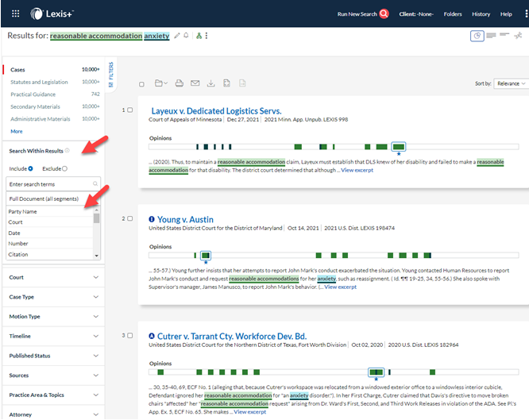Switch to full list view icon
The height and width of the screenshot is (420, 529).
(491, 36)
